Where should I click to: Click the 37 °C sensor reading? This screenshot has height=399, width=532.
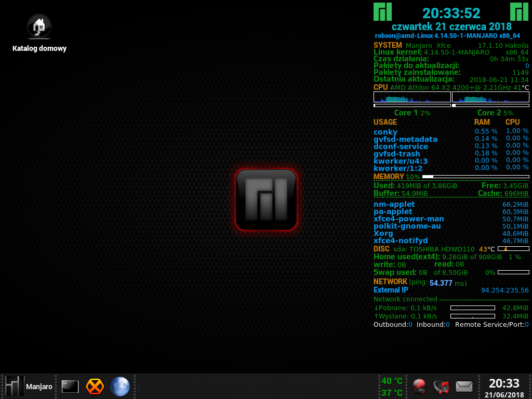[x=392, y=393]
